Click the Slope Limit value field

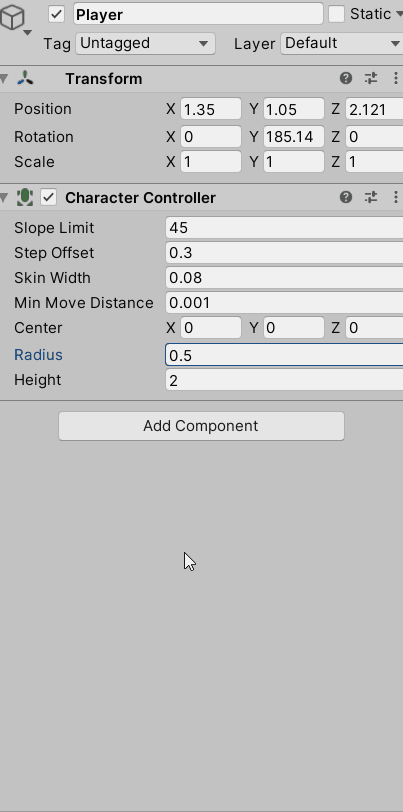(x=284, y=228)
